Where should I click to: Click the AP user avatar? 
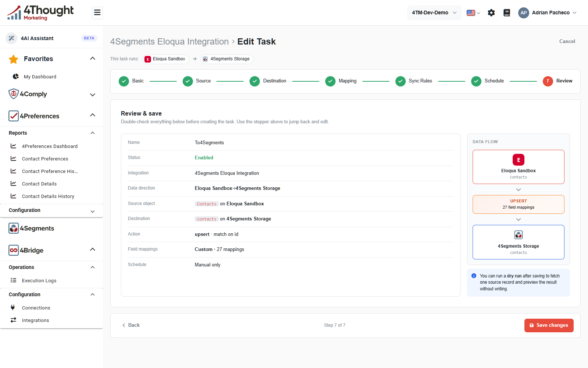coord(524,13)
